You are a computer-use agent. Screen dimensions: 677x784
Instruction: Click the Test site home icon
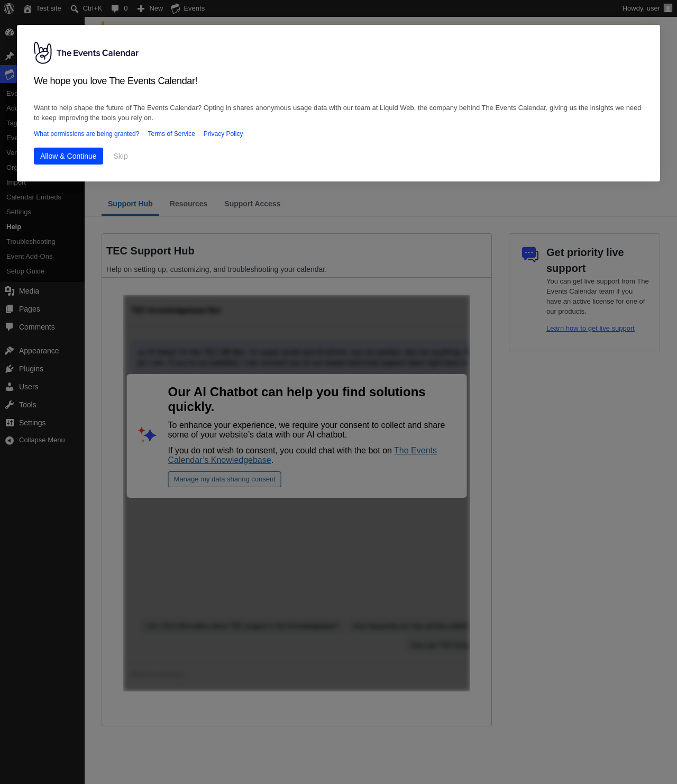28,8
